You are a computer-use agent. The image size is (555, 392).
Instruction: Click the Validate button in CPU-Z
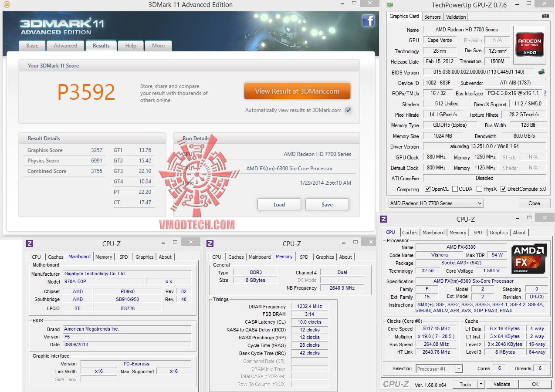[502, 384]
